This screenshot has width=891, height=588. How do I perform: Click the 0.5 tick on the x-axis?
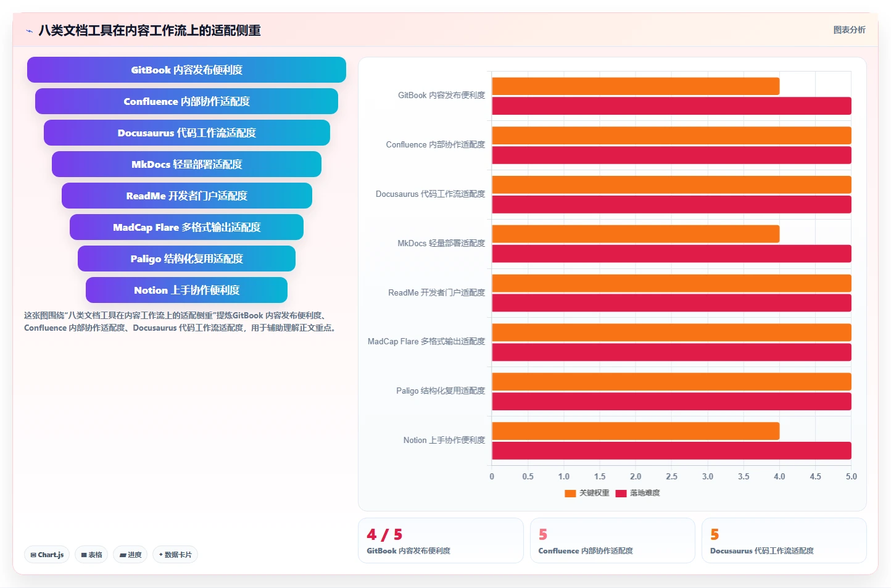click(x=528, y=477)
